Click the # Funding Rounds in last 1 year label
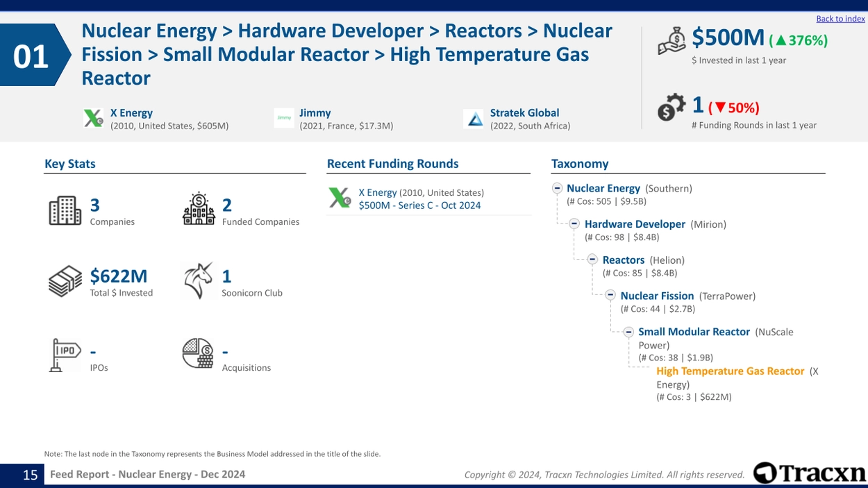 pos(754,126)
